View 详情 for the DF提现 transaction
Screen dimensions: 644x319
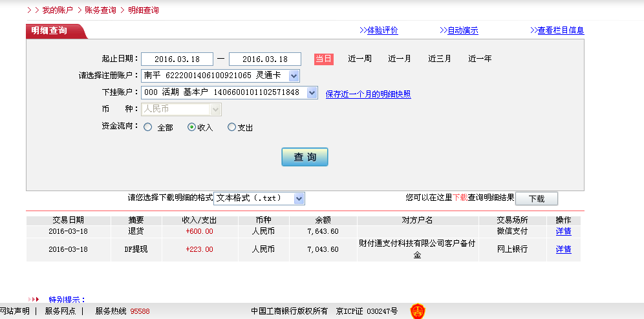tap(563, 249)
